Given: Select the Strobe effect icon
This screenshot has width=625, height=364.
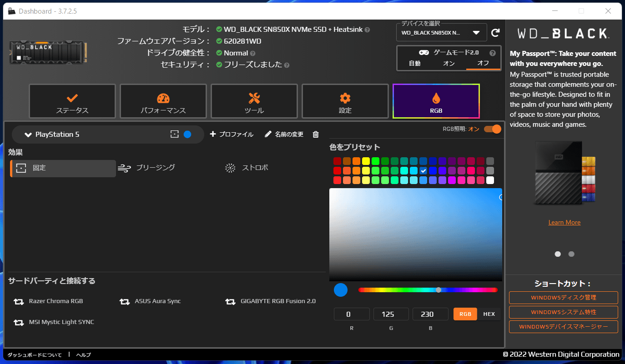Looking at the screenshot, I should tap(231, 168).
